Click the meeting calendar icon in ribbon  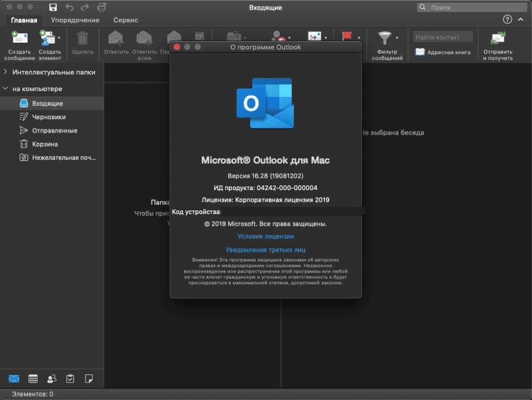pos(199,36)
